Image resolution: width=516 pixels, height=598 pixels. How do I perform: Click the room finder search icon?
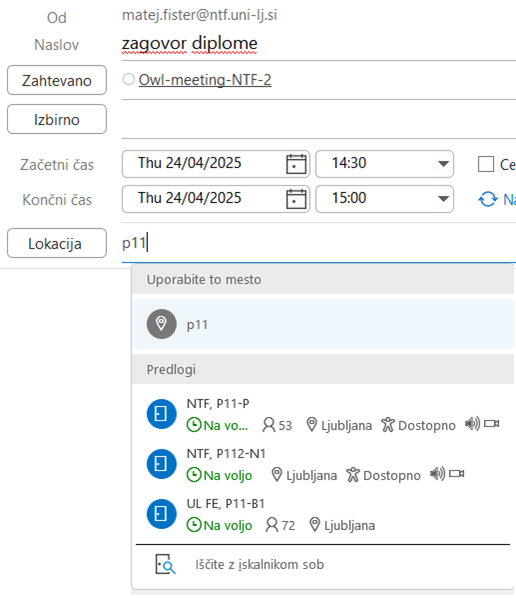click(x=165, y=564)
